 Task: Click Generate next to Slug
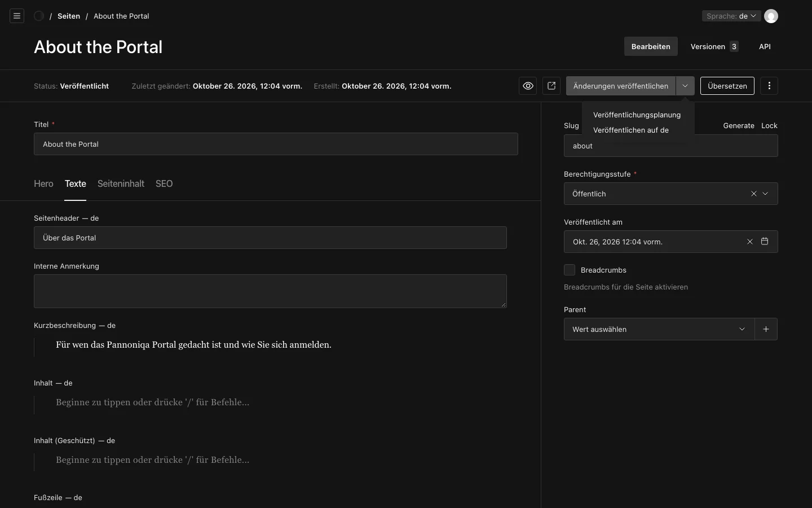pyautogui.click(x=739, y=125)
